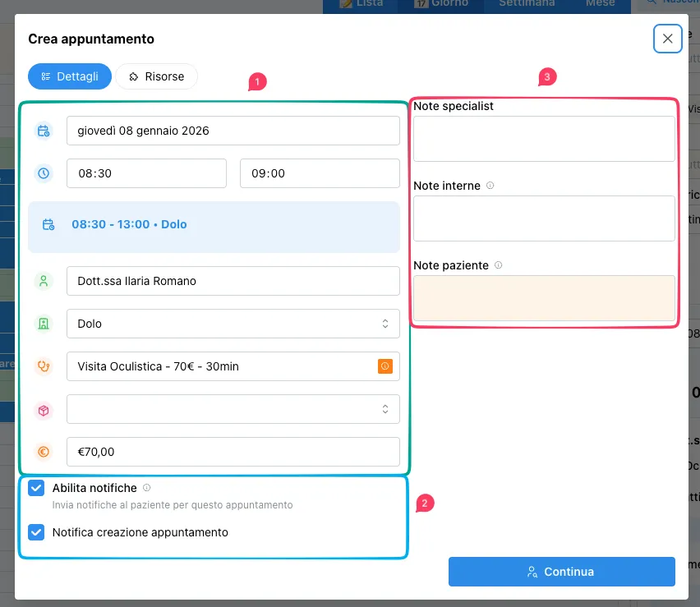Screen dimensions: 700x607
Task: Expand the empty package dropdown
Action: click(233, 409)
